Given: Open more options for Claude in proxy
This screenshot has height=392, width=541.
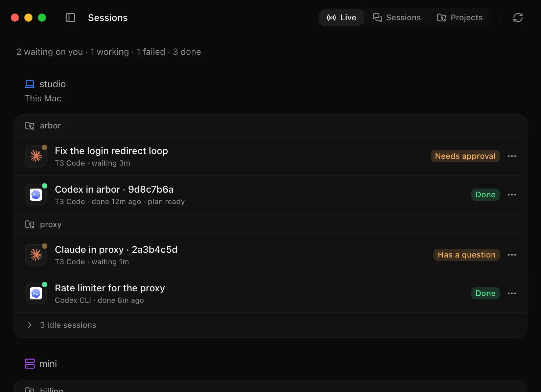Looking at the screenshot, I should point(512,255).
